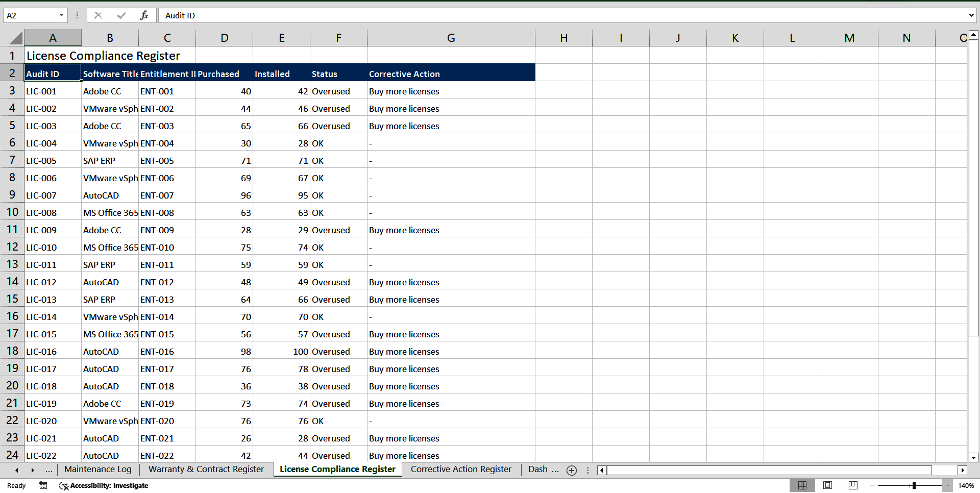Zoom in using the plus button
Viewport: 980px width, 493px height.
[x=947, y=485]
